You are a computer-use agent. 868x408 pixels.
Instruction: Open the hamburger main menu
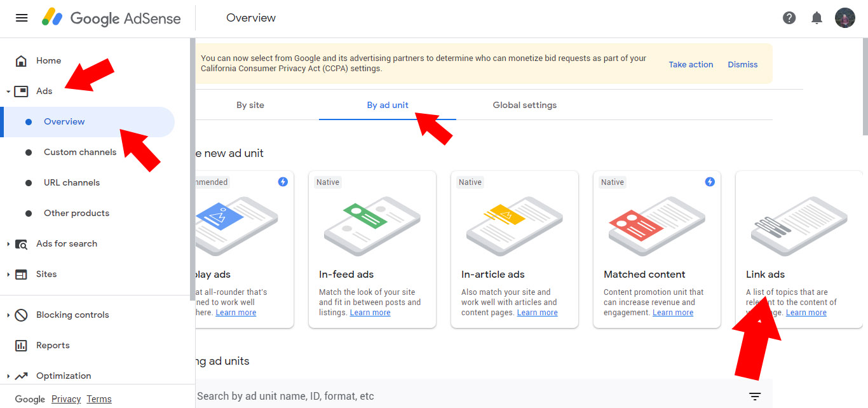[x=22, y=18]
